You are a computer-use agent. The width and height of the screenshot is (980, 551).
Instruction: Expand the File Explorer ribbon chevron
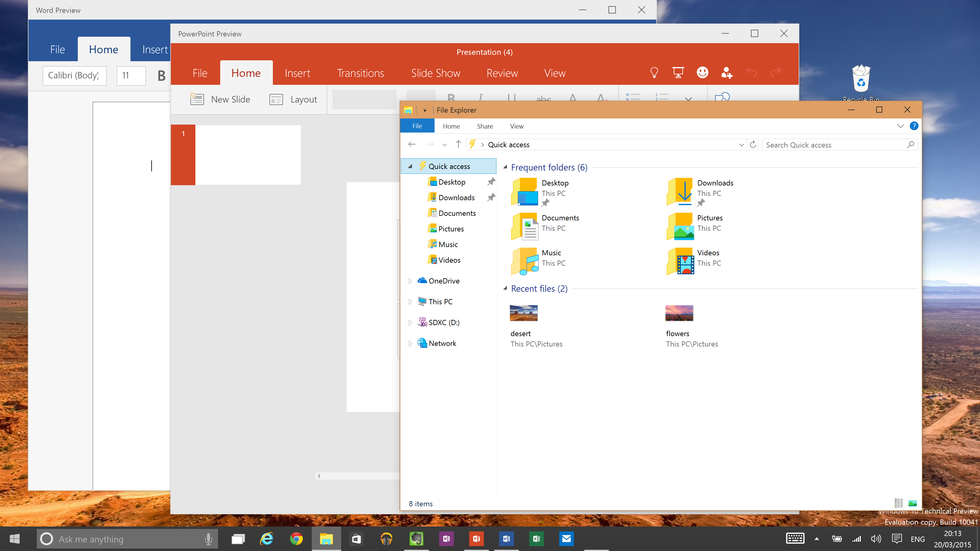(900, 126)
